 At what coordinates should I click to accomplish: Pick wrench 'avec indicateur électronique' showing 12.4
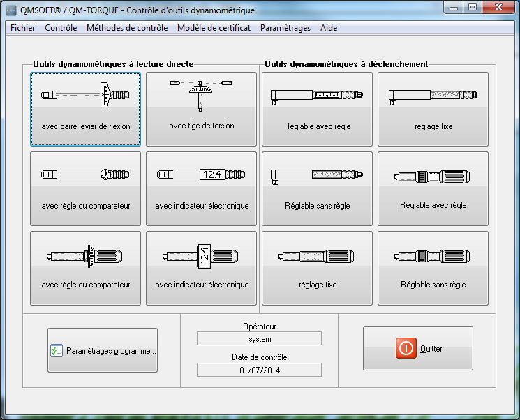201,188
